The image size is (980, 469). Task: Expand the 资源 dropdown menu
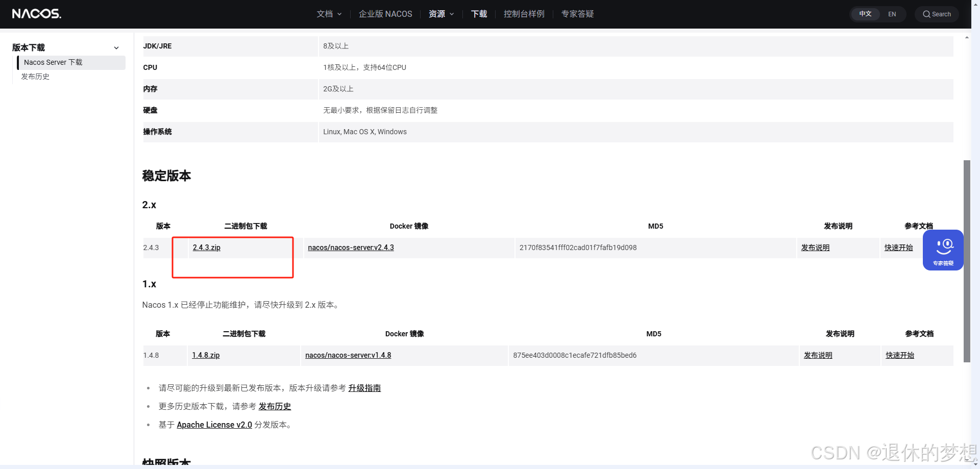tap(441, 14)
